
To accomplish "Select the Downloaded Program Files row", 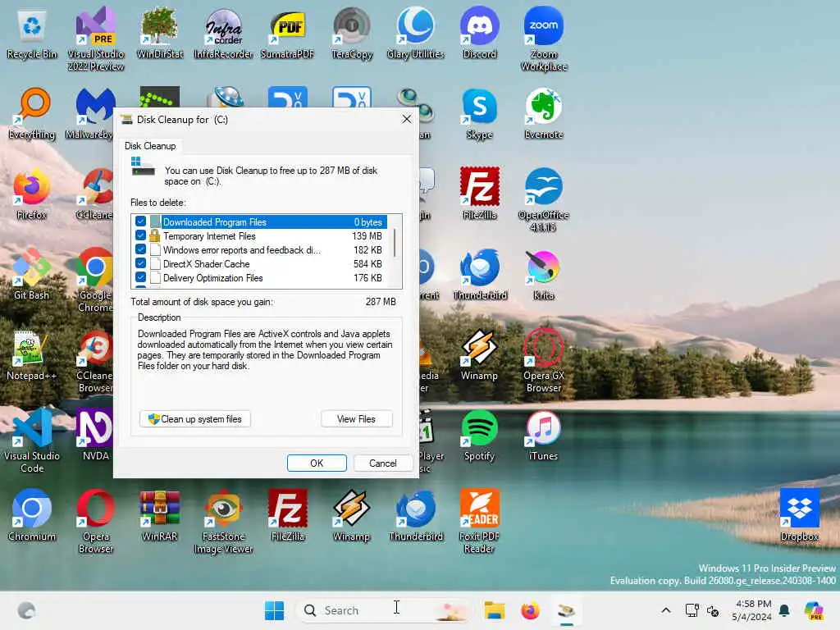I will coord(259,221).
